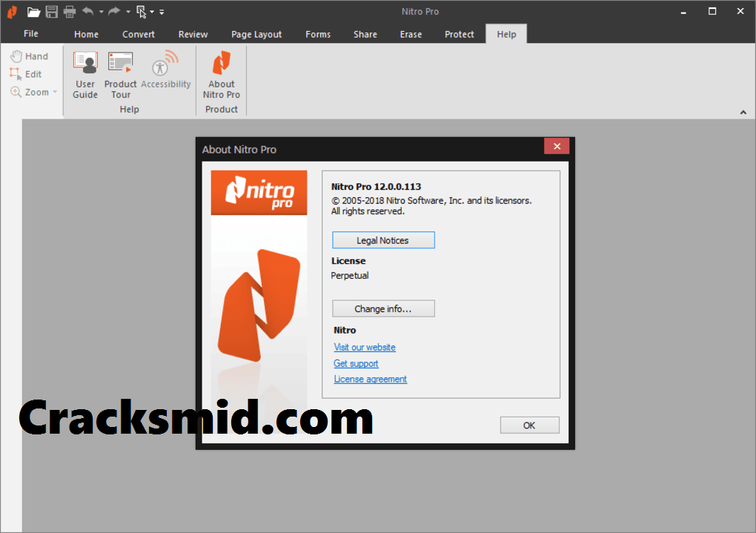The height and width of the screenshot is (533, 756).
Task: Start the Product Tour
Action: pyautogui.click(x=121, y=76)
